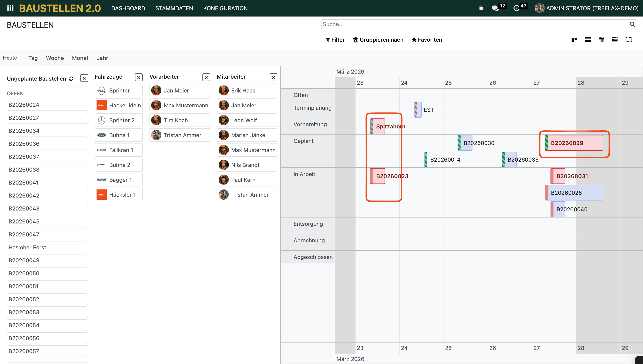643x364 pixels.
Task: Open the clock activities icon
Action: pyautogui.click(x=516, y=8)
